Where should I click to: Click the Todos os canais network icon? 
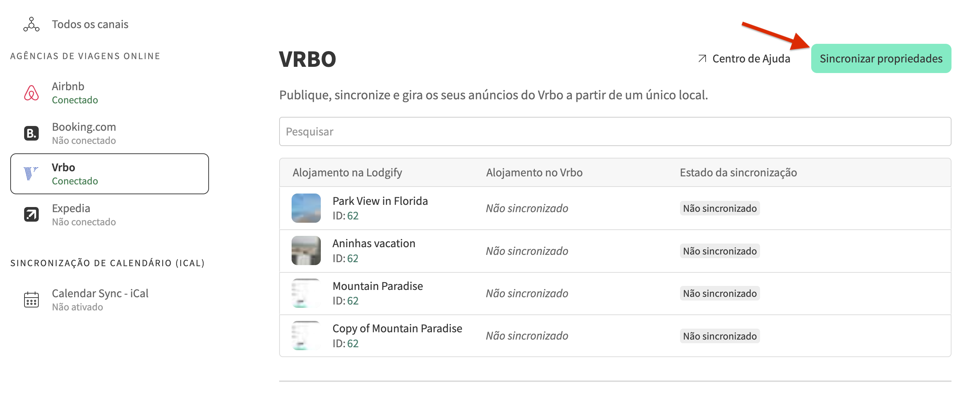coord(31,24)
